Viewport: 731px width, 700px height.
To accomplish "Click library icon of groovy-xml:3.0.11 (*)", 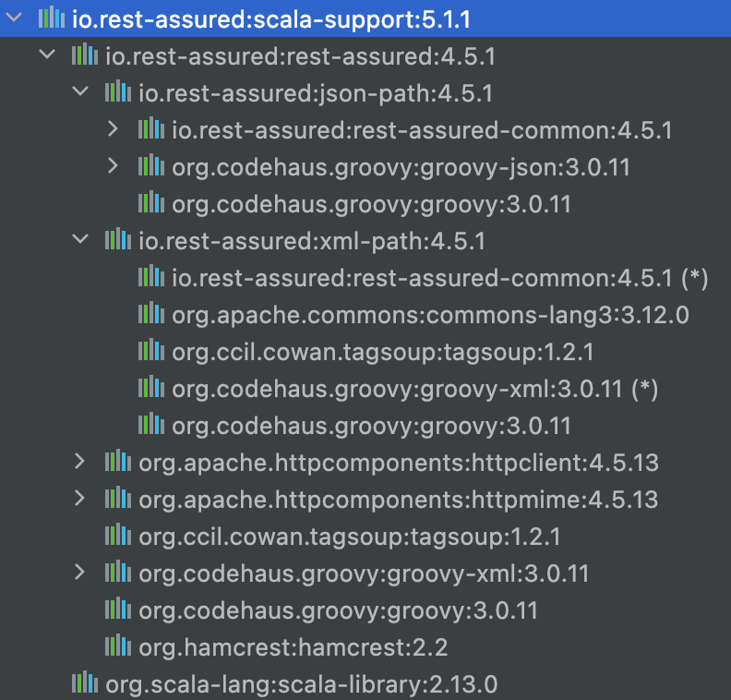I will pos(151,387).
